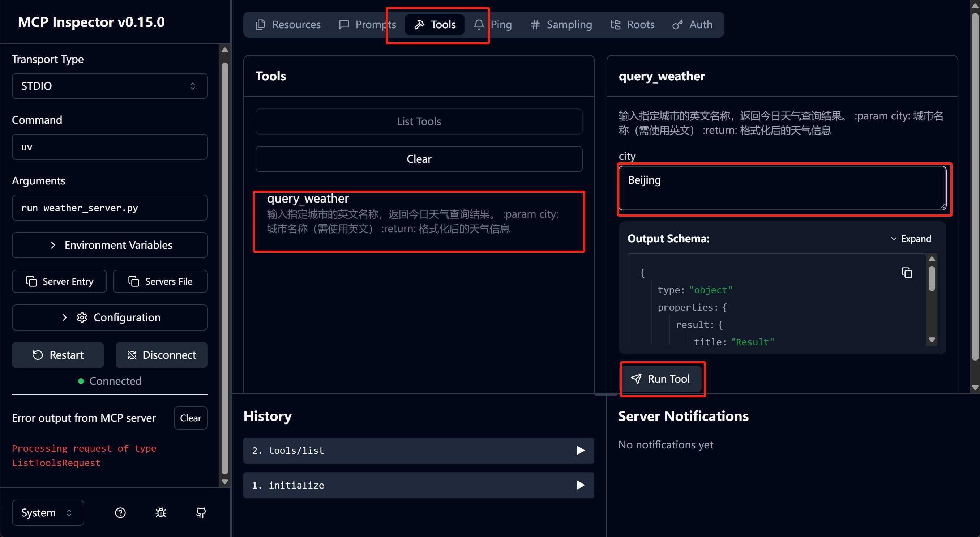The width and height of the screenshot is (980, 537).
Task: Click the Output Schema scrollbar down arrow
Action: tap(932, 340)
